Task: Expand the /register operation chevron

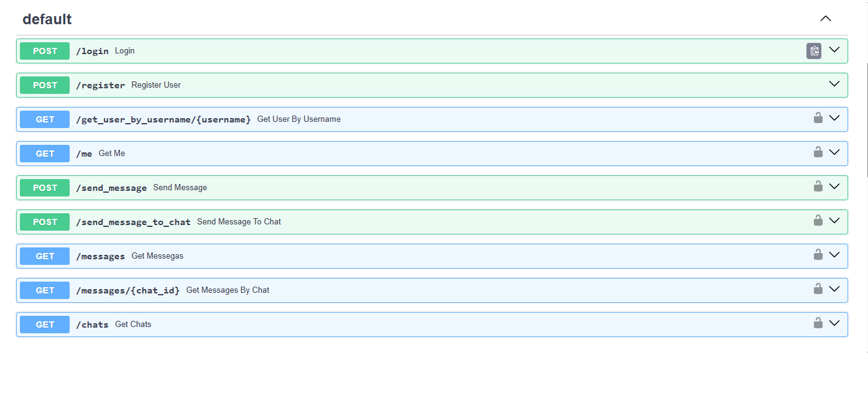Action: (834, 84)
